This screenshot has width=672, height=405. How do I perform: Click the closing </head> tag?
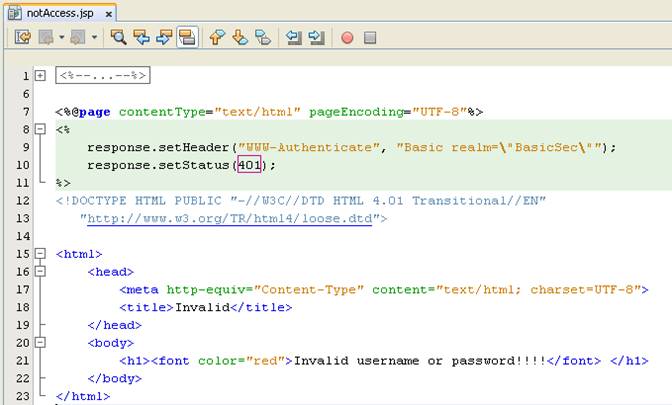114,325
